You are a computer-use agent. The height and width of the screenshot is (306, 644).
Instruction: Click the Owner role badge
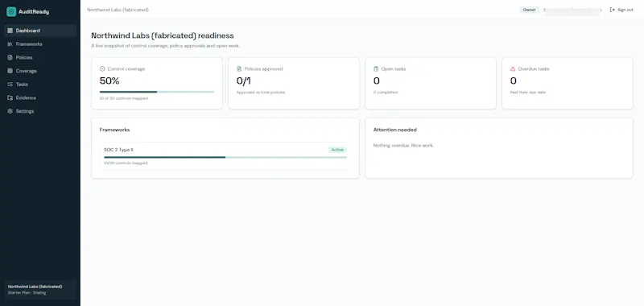click(x=529, y=10)
